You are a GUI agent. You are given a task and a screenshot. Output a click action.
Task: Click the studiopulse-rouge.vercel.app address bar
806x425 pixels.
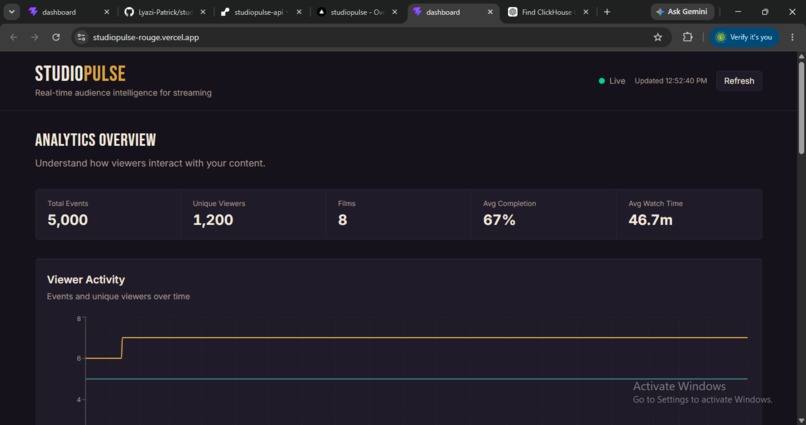tap(370, 37)
